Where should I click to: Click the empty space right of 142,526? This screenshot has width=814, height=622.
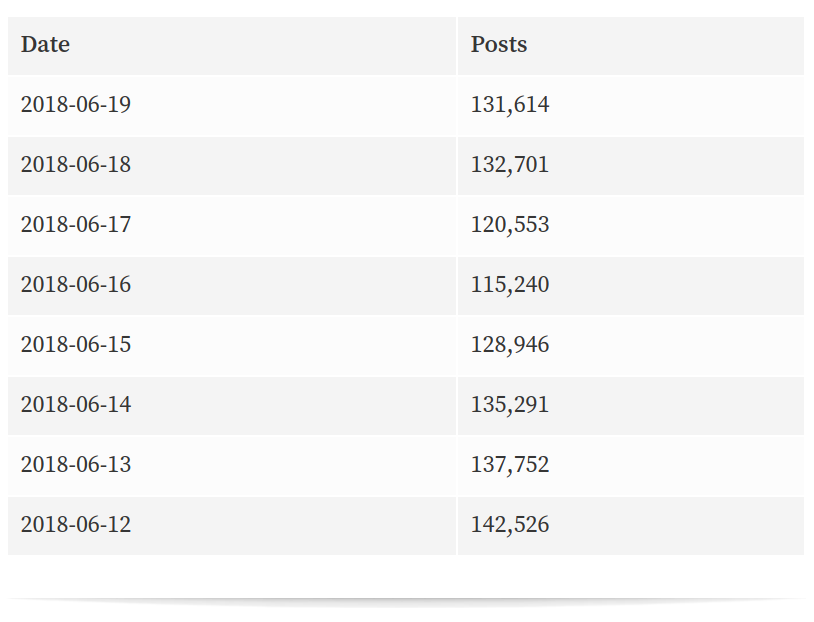(676, 526)
